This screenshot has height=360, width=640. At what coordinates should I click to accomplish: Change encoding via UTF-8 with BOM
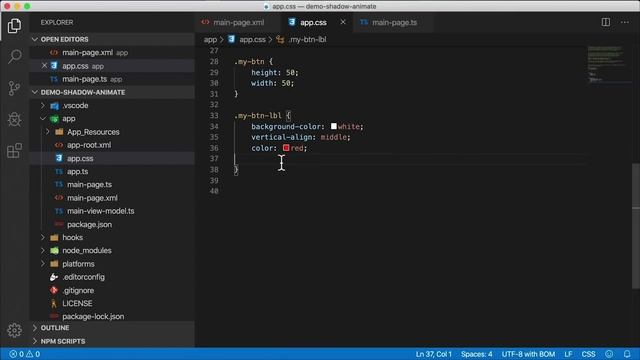tap(528, 354)
